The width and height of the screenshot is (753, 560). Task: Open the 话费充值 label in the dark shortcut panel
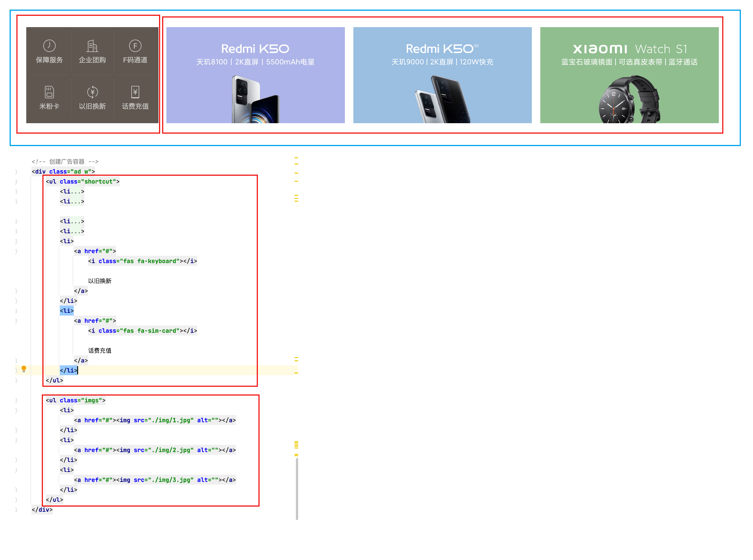[135, 107]
